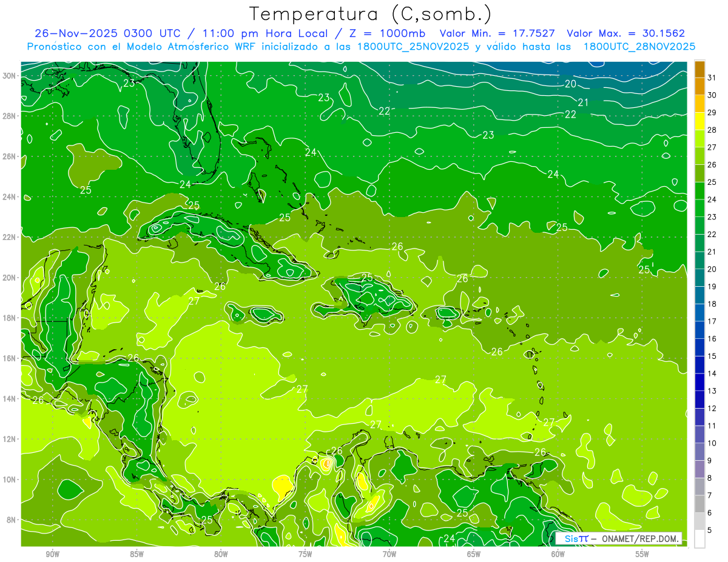Image resolution: width=728 pixels, height=562 pixels.
Task: Click the '18N' latitude axis label
Action: click(10, 318)
